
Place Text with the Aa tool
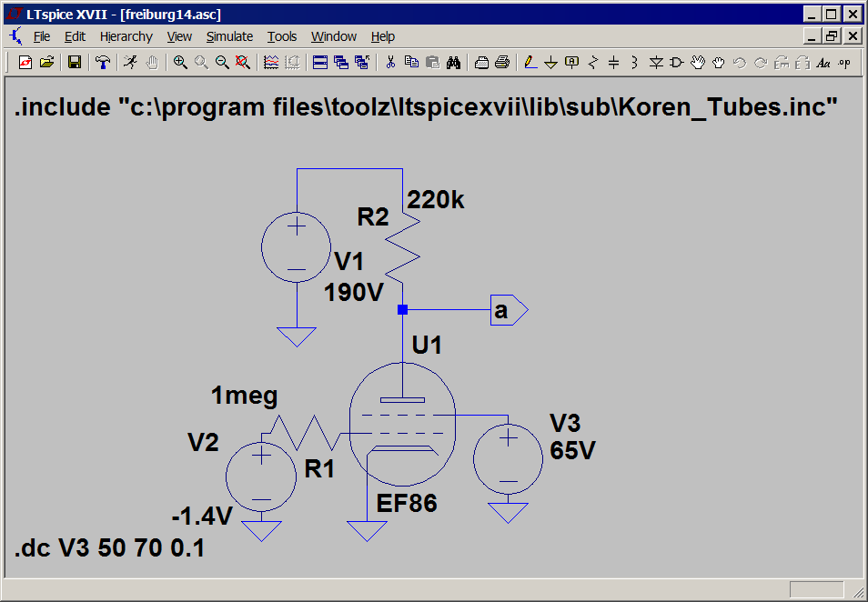pyautogui.click(x=823, y=63)
